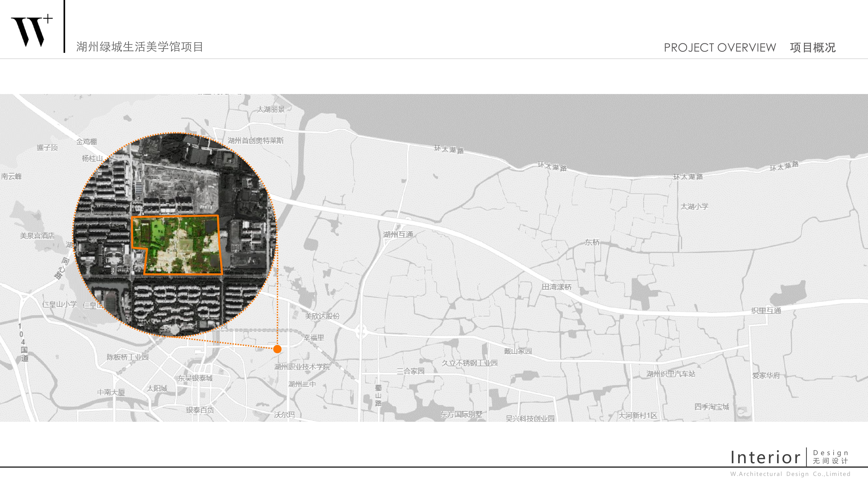Click the '南云峰' map label
The width and height of the screenshot is (868, 492).
point(11,176)
